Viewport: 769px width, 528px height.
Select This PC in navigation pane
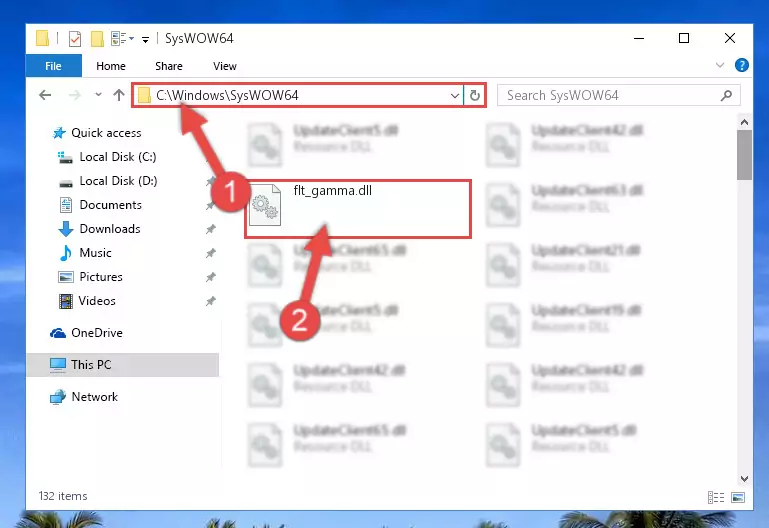tap(91, 365)
